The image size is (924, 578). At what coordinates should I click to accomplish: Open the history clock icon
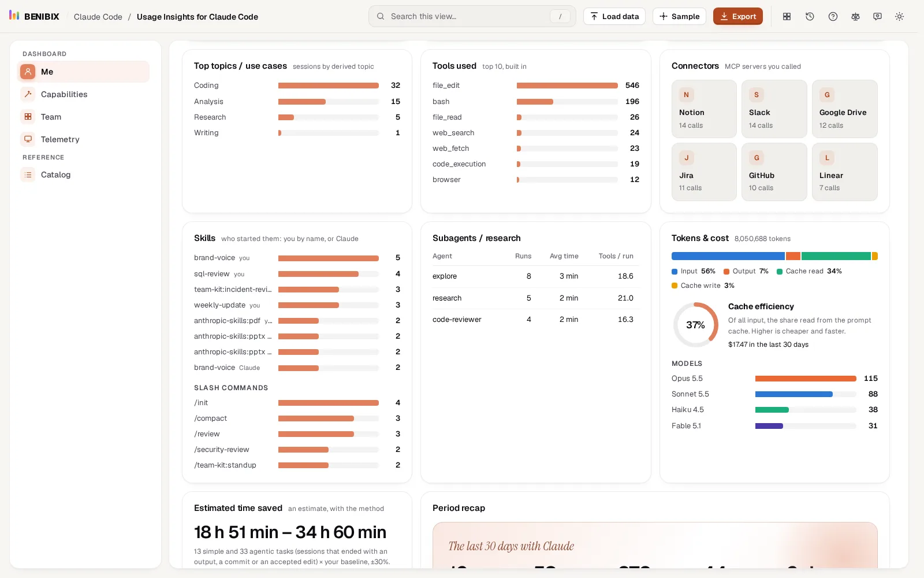pos(810,16)
